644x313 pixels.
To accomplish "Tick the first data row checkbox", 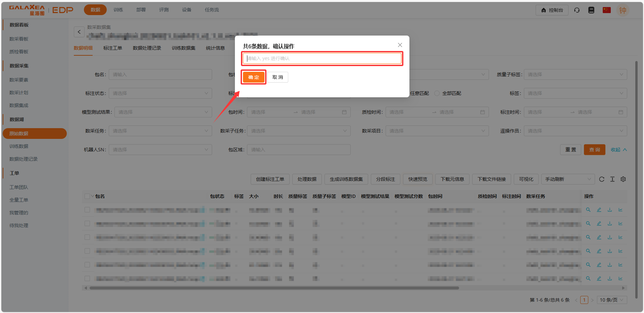I will coord(87,210).
